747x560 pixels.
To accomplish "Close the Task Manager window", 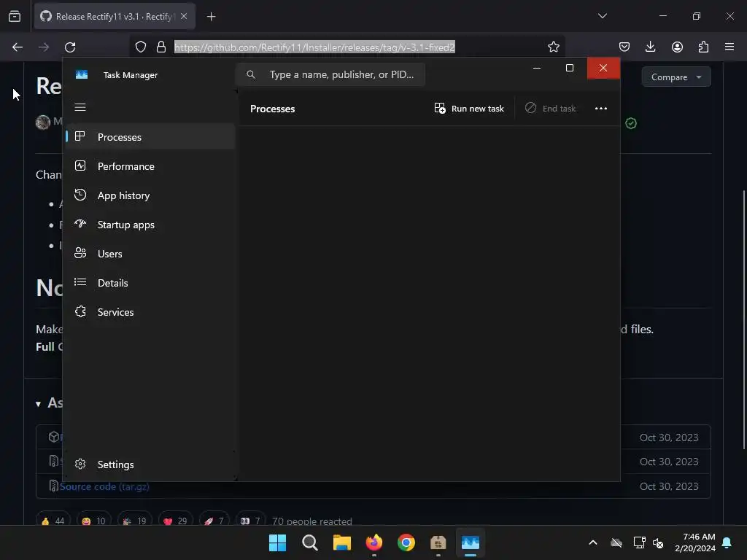I will (603, 68).
